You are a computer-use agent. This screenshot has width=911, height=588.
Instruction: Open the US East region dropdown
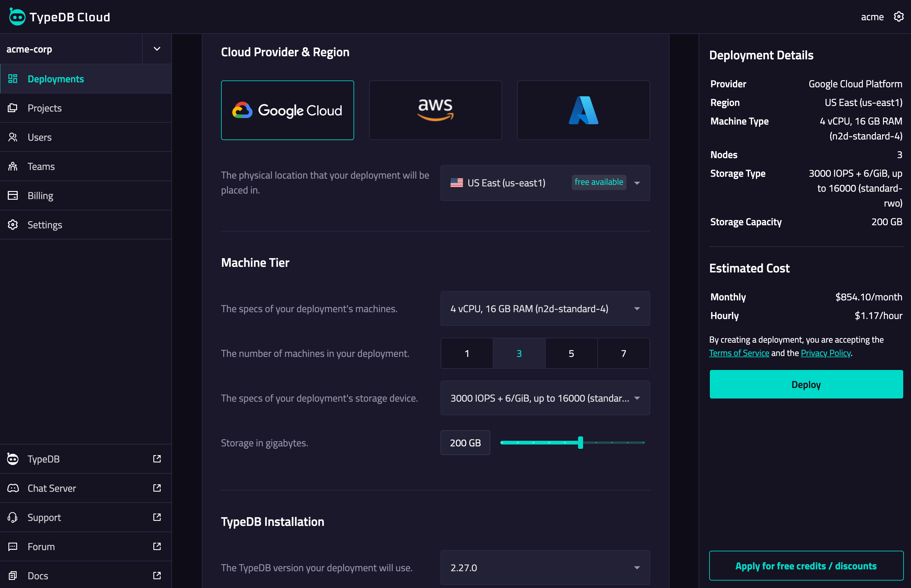tap(545, 183)
